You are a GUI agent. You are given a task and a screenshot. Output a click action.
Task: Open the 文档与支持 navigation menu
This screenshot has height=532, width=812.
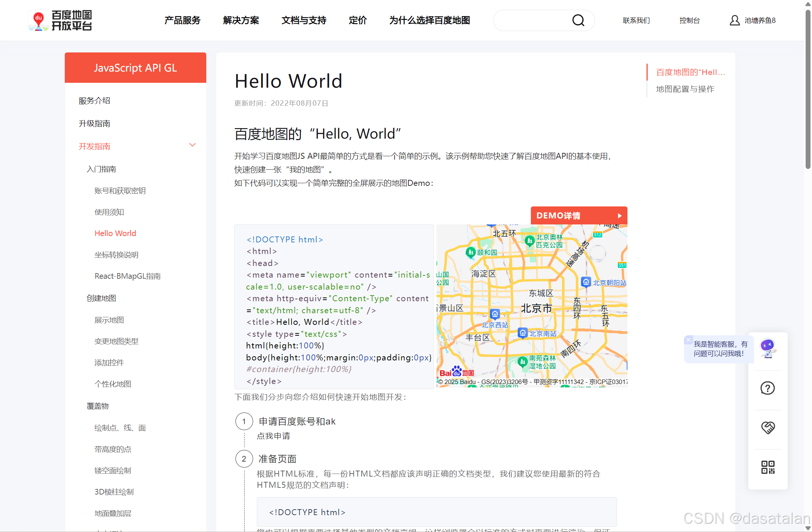[304, 20]
